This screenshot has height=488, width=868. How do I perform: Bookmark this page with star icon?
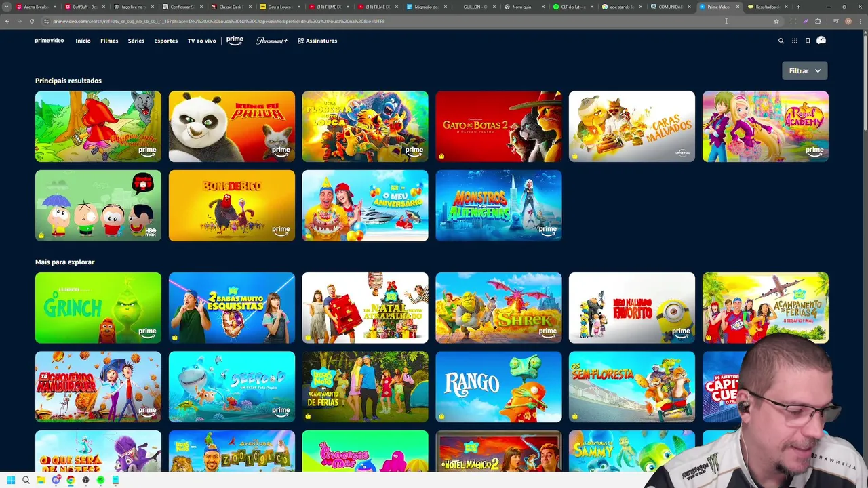pyautogui.click(x=776, y=21)
